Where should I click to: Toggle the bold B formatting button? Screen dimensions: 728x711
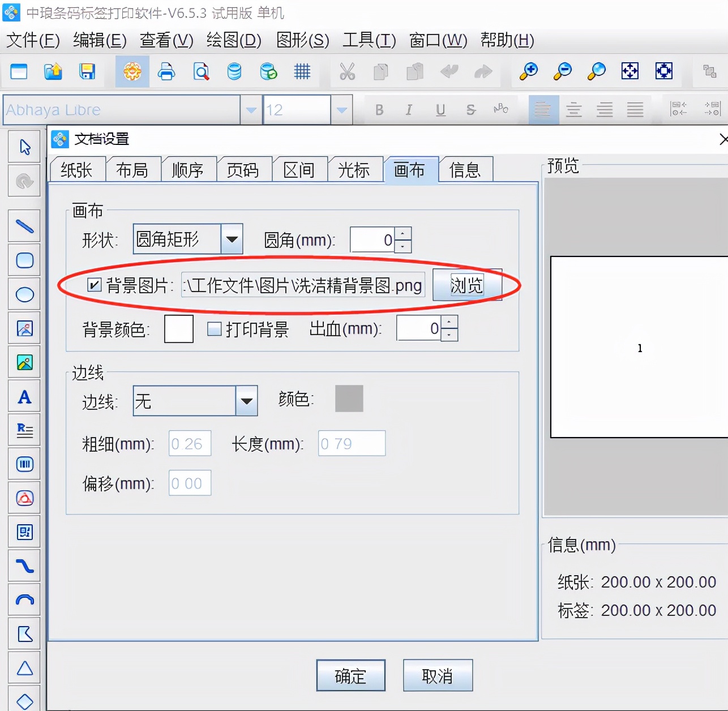[379, 110]
